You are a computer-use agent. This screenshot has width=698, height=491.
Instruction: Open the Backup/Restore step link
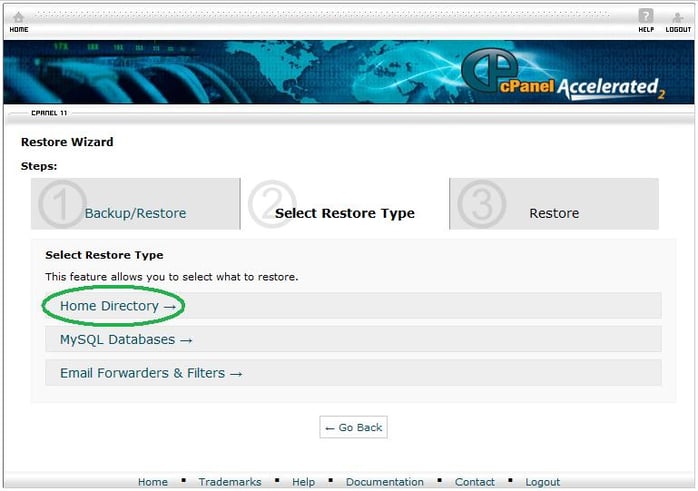[135, 213]
